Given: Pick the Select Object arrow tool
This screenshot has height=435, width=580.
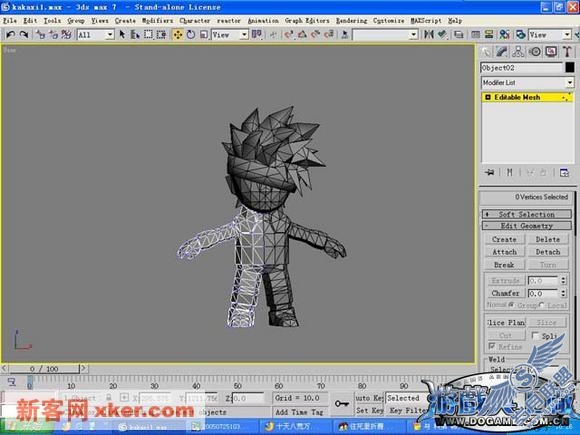Looking at the screenshot, I should [122, 35].
